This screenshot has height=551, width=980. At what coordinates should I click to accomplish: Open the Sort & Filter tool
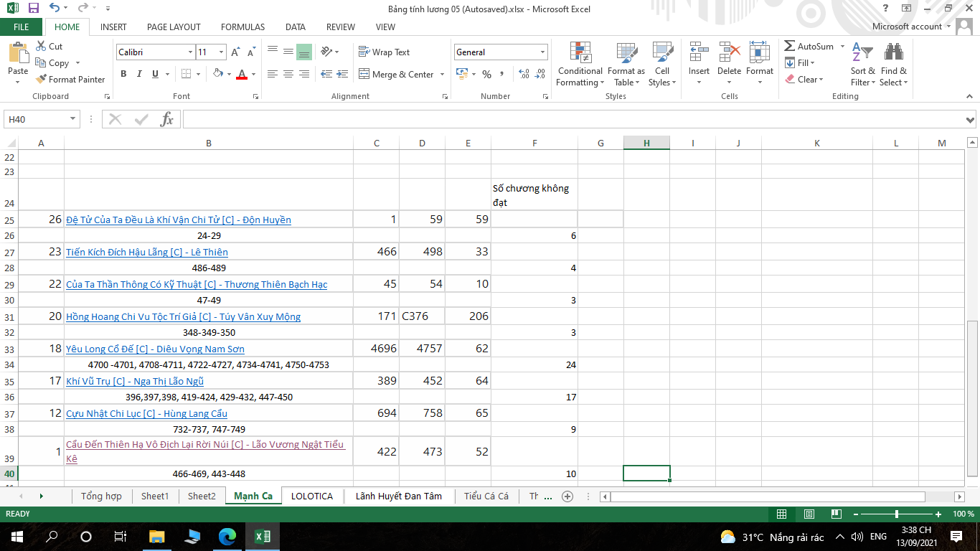pos(862,65)
